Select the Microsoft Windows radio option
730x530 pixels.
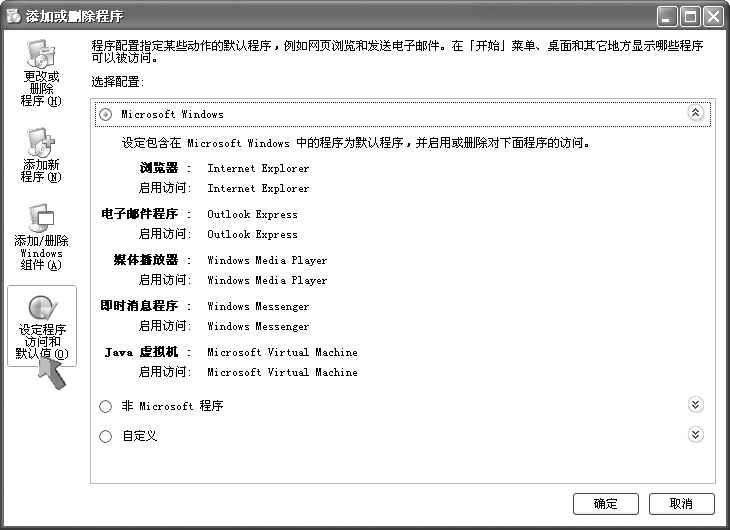(x=106, y=114)
